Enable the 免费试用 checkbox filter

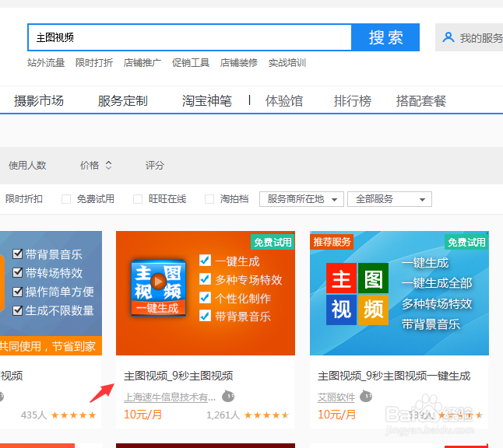tap(66, 199)
